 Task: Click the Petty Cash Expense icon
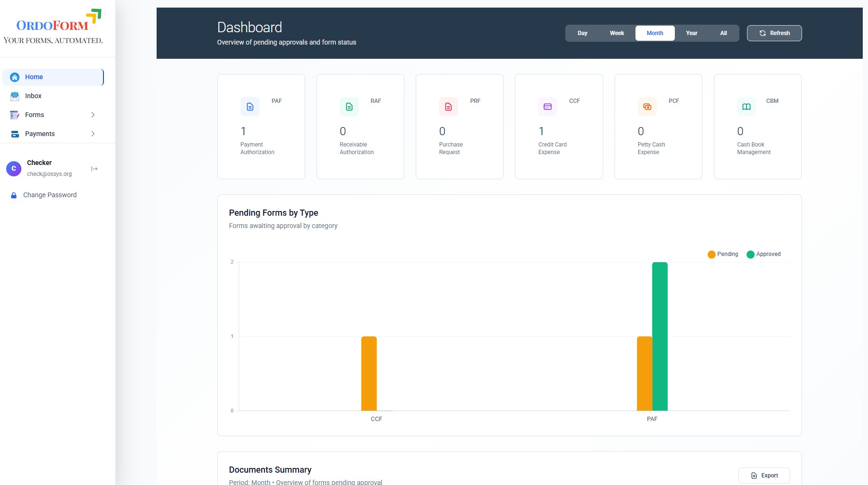pos(647,107)
